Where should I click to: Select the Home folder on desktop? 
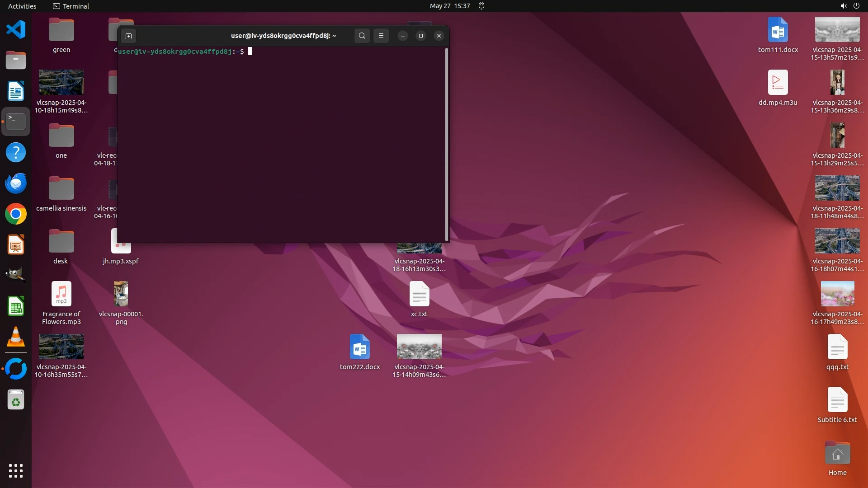(837, 454)
